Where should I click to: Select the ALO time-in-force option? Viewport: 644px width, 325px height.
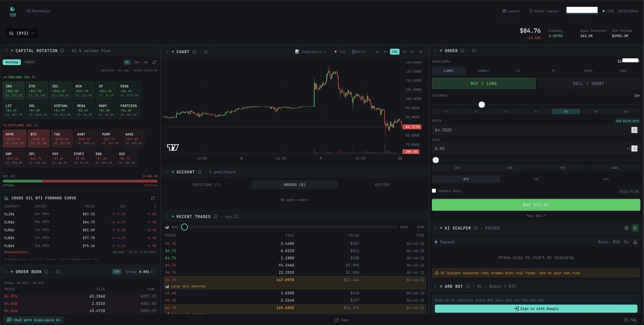click(x=606, y=179)
